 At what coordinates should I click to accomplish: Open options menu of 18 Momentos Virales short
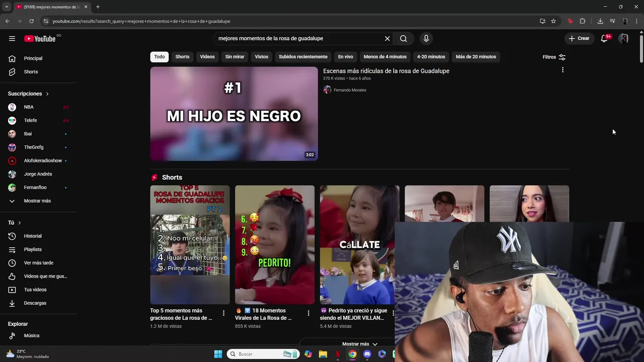coord(308,313)
